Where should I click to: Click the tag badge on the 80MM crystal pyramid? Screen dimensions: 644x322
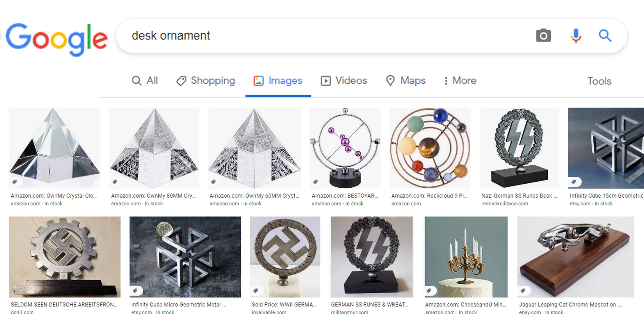tap(115, 182)
